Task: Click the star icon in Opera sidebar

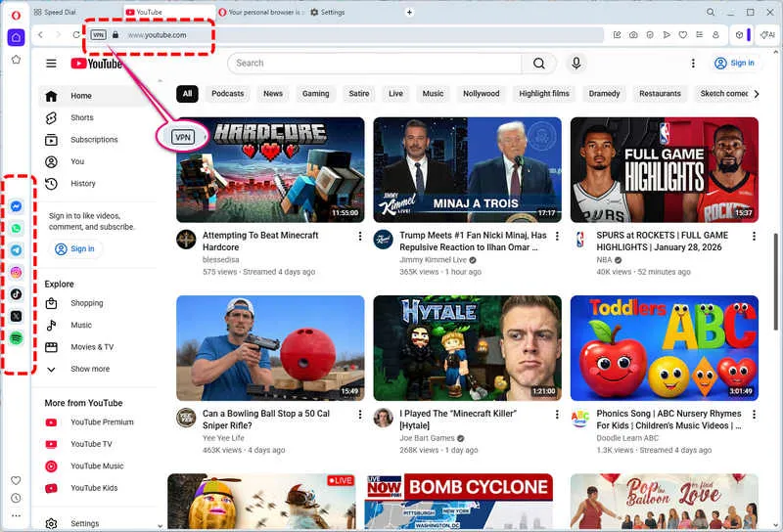Action: point(16,60)
